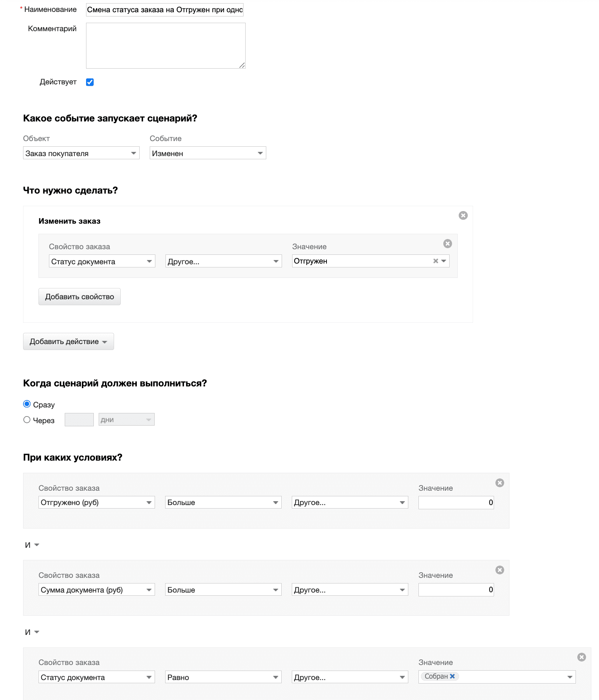Open the 'Заказ покупателя' object dropdown
599x700 pixels.
81,153
